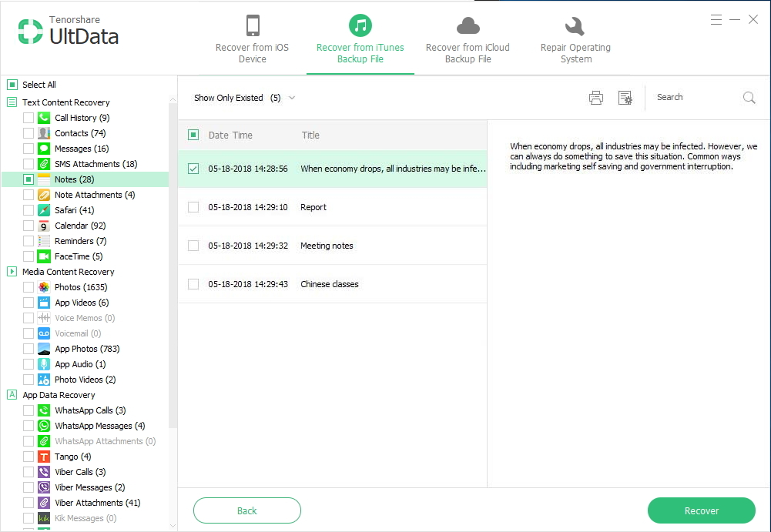This screenshot has width=771, height=532.
Task: Switch to Recover from iOS Device tab
Action: tap(252, 40)
